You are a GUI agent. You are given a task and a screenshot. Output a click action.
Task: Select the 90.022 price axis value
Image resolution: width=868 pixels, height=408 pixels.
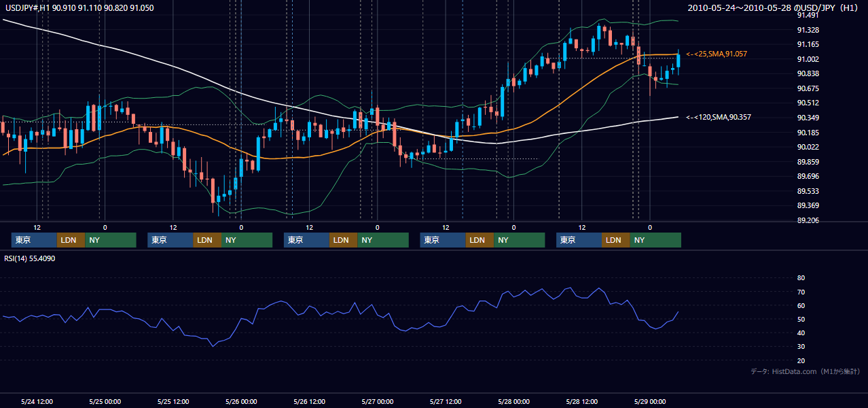coord(808,147)
